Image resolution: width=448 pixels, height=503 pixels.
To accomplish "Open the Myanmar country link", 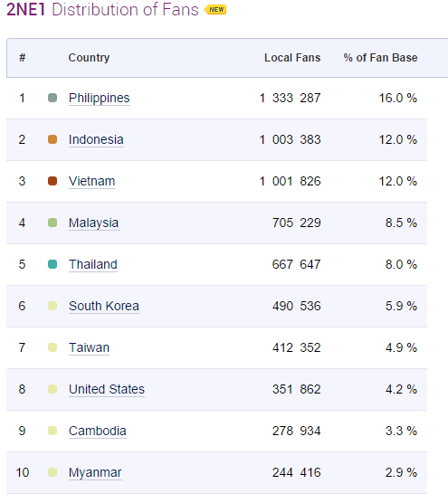I will pyautogui.click(x=95, y=472).
